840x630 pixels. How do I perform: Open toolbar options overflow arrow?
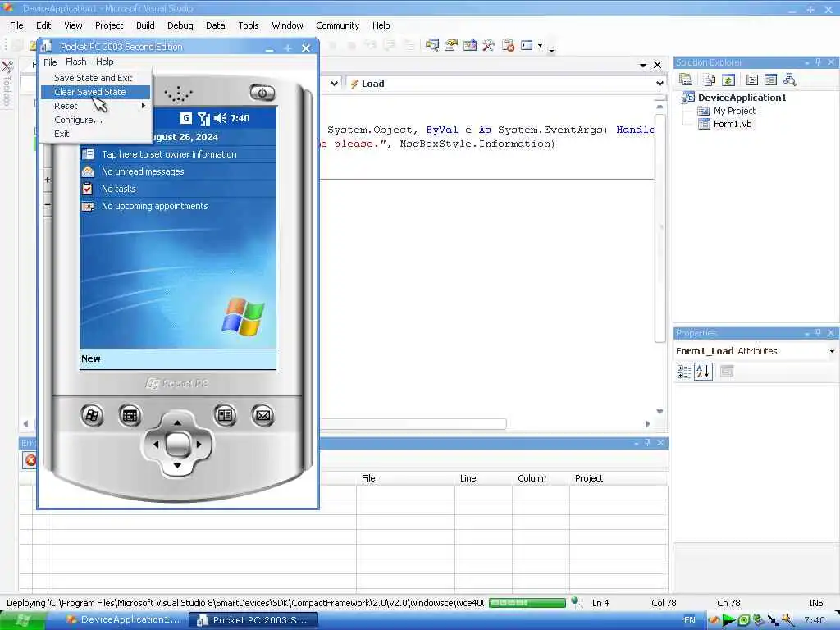551,48
